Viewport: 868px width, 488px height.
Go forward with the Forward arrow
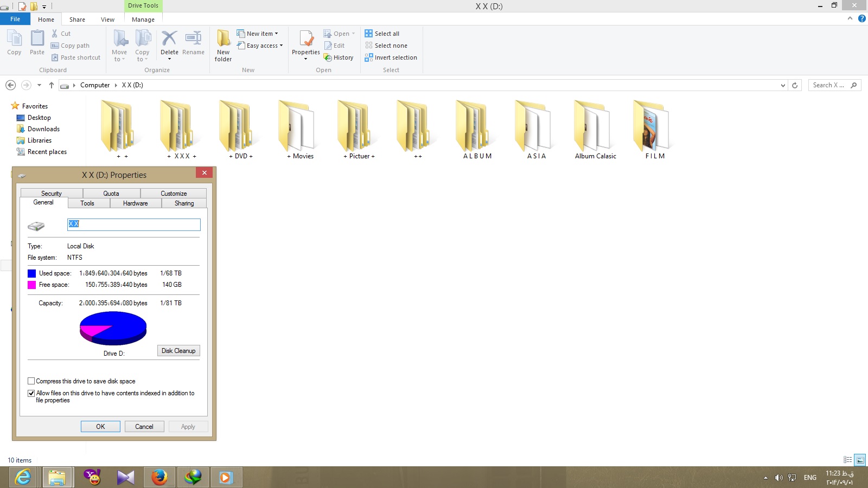tap(26, 85)
